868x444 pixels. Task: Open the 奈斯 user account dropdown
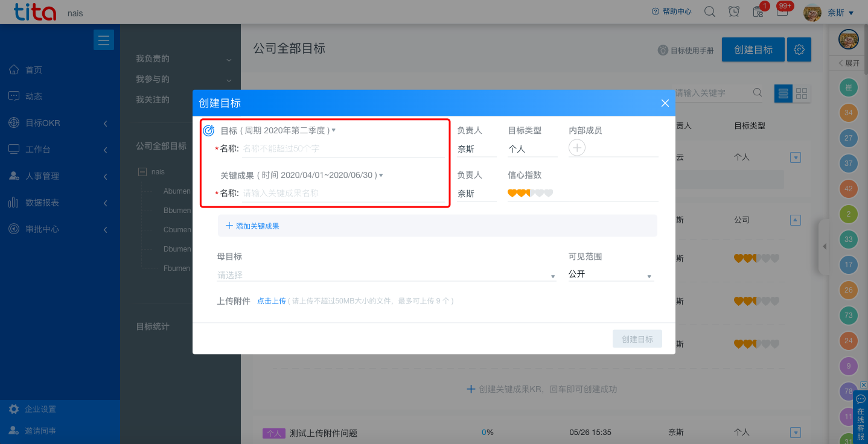(840, 13)
